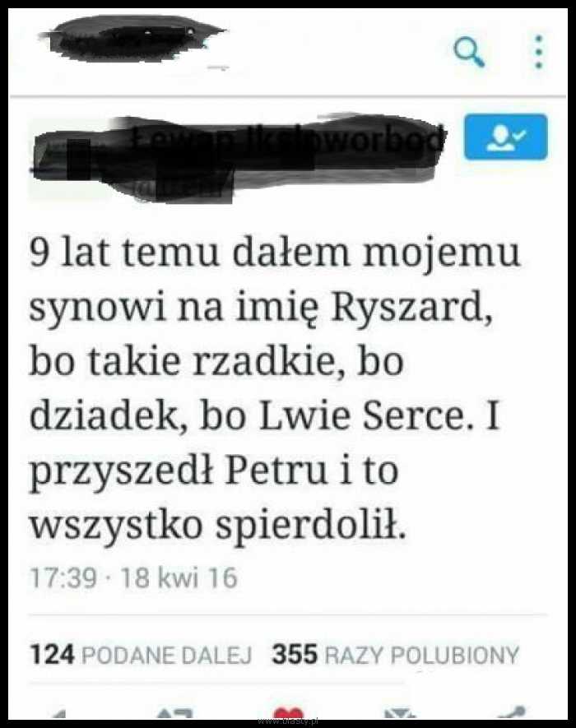The width and height of the screenshot is (576, 728).
Task: Open search with the magnifying glass icon
Action: coord(469,52)
